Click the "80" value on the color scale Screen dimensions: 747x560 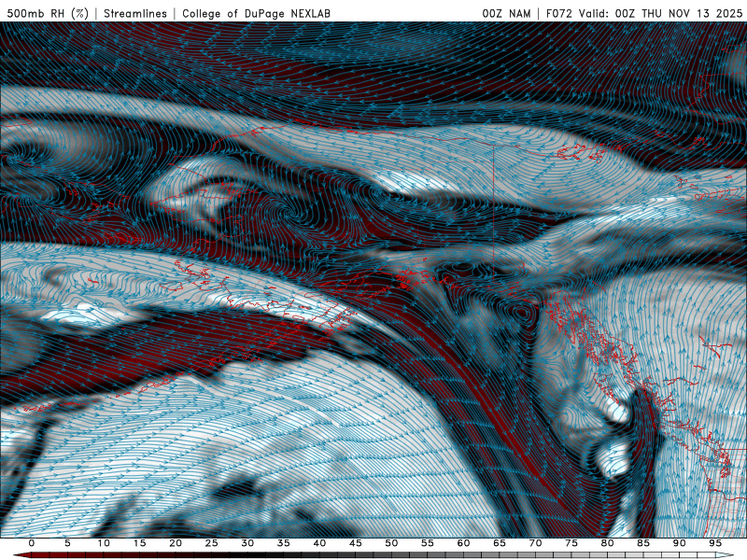[x=608, y=543]
